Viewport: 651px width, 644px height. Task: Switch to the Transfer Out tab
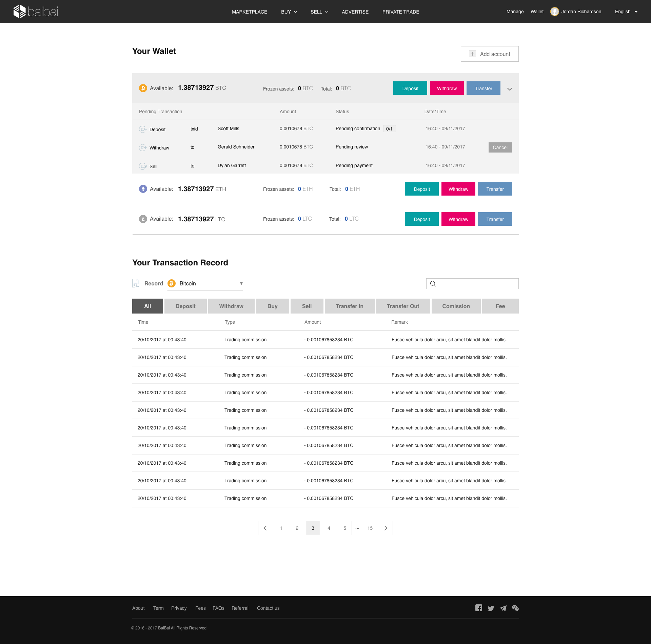(403, 306)
